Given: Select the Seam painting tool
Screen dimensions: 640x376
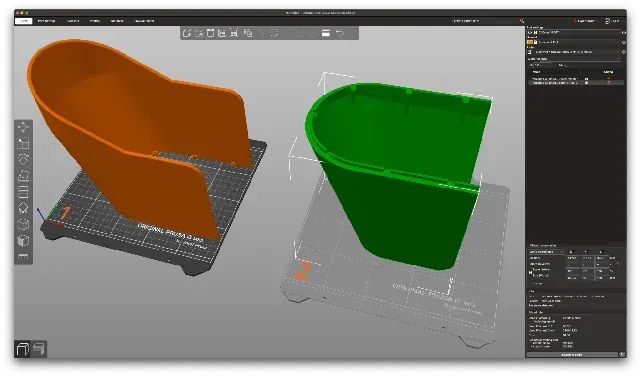Looking at the screenshot, I should pos(24,225).
